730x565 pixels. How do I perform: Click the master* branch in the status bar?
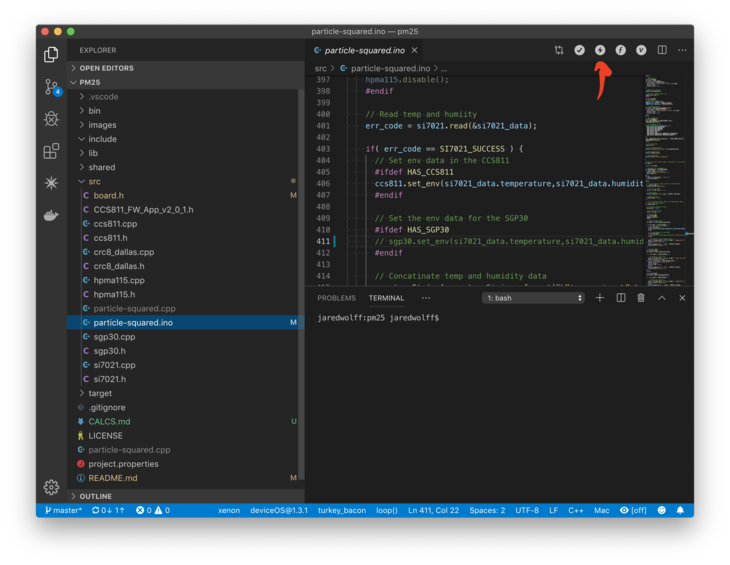[x=62, y=510]
